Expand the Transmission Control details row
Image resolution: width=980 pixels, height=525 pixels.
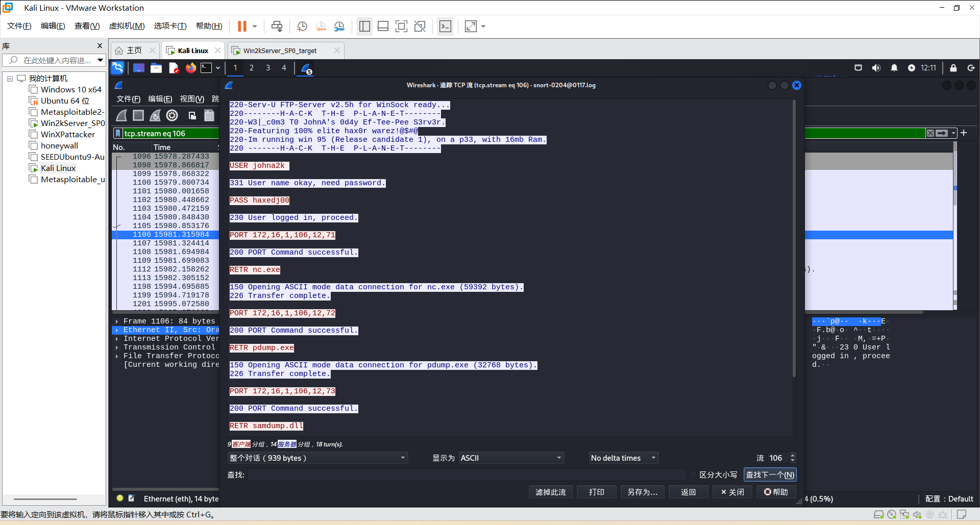coord(117,347)
